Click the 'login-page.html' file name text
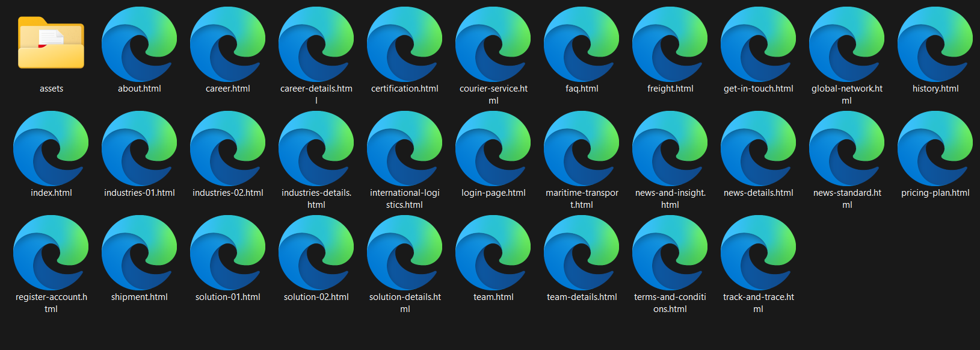 (x=493, y=193)
